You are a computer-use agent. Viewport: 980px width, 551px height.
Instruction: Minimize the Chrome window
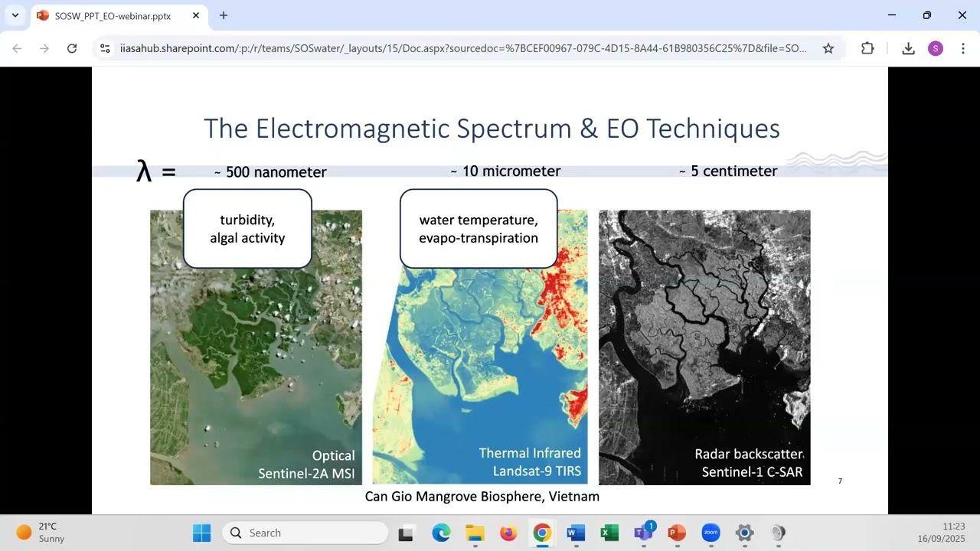pyautogui.click(x=892, y=15)
